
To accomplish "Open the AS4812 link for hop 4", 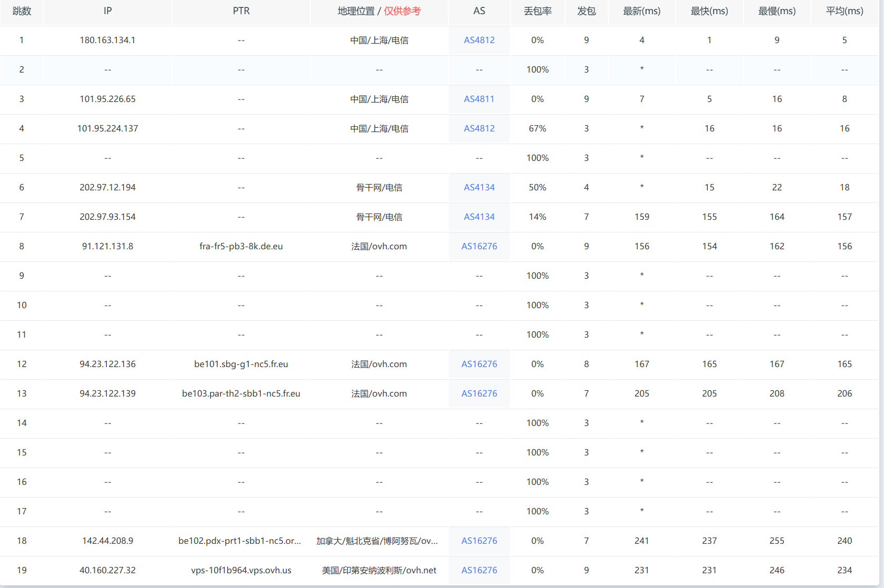I will (479, 128).
